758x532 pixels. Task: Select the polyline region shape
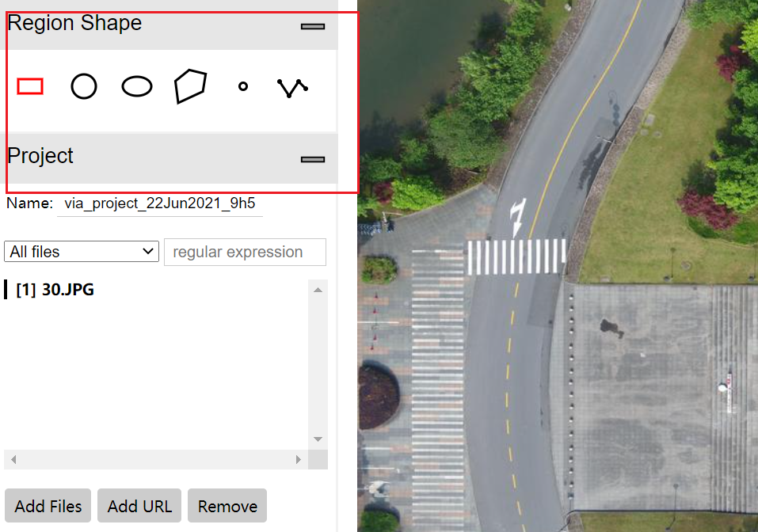pyautogui.click(x=292, y=88)
